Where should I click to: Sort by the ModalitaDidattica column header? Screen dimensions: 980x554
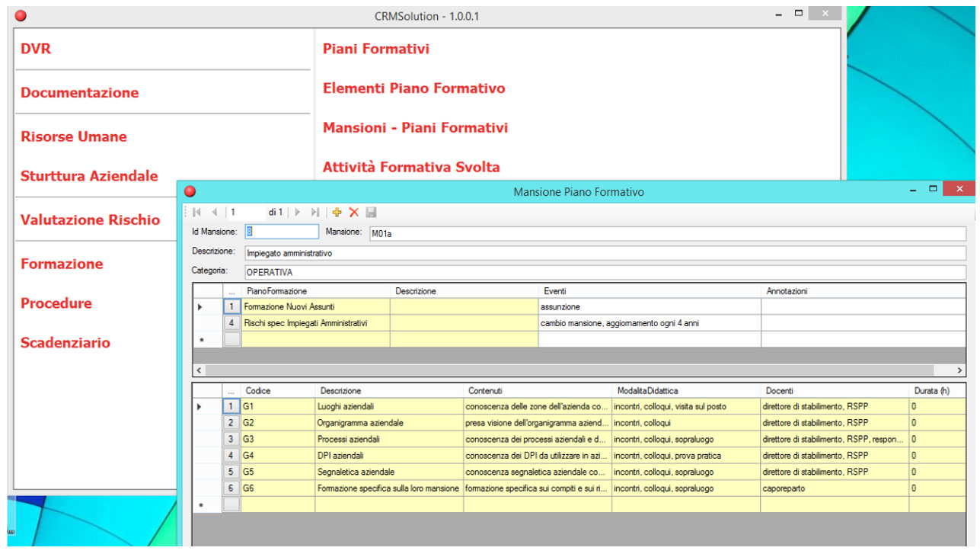pyautogui.click(x=686, y=391)
